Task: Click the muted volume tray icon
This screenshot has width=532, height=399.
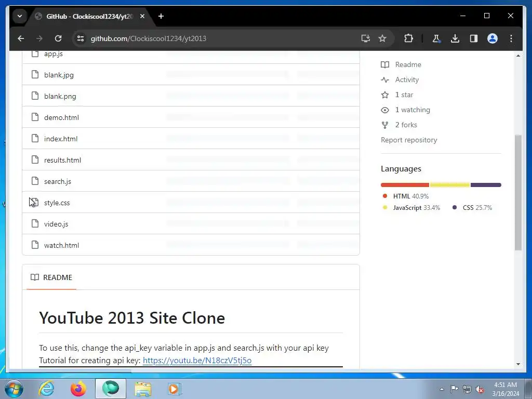Action: coord(480,389)
